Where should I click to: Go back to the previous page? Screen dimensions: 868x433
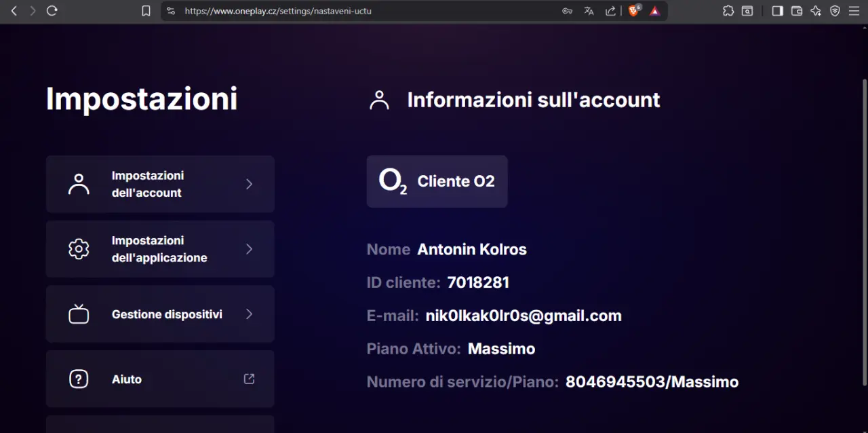(x=14, y=11)
